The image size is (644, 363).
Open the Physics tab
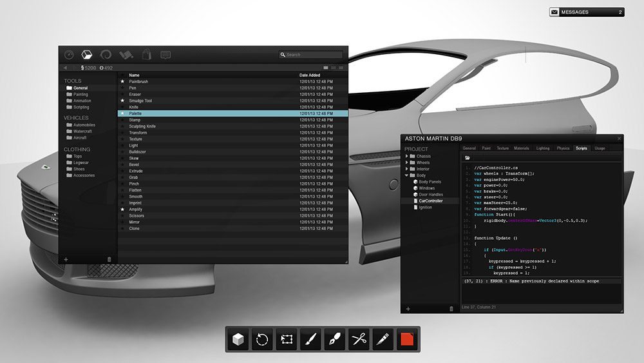(x=563, y=148)
